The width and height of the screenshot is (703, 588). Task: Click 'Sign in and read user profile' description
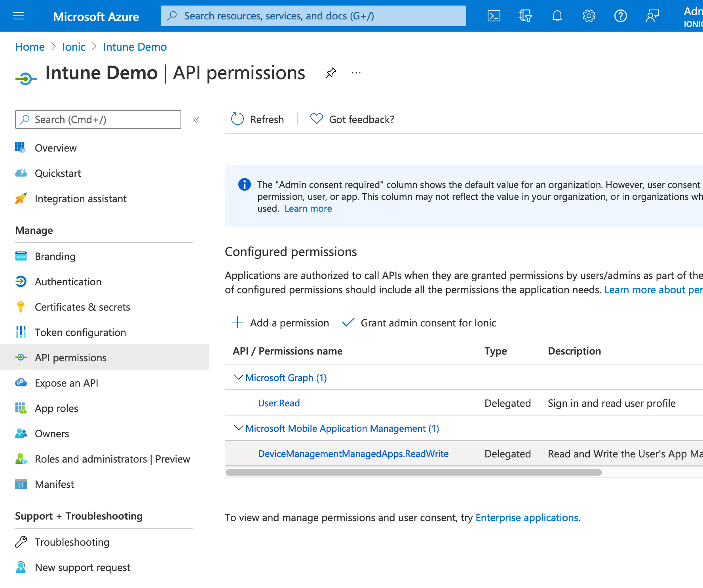tap(612, 403)
